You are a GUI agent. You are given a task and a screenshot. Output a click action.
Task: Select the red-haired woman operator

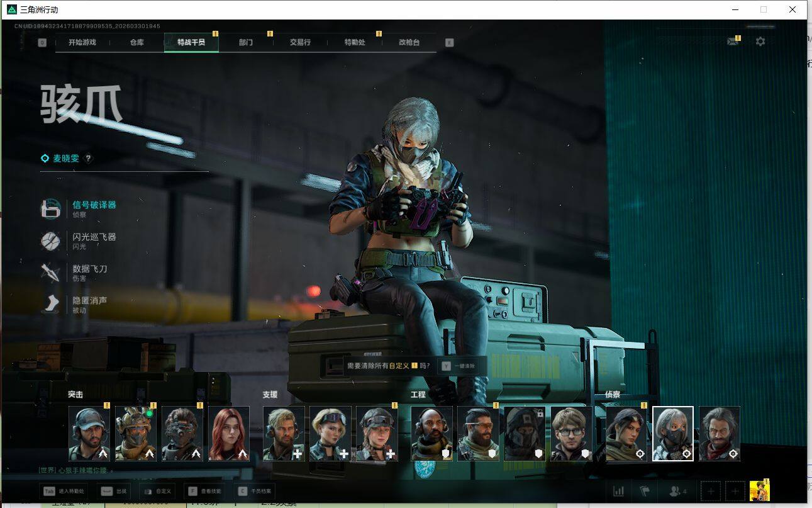[229, 434]
